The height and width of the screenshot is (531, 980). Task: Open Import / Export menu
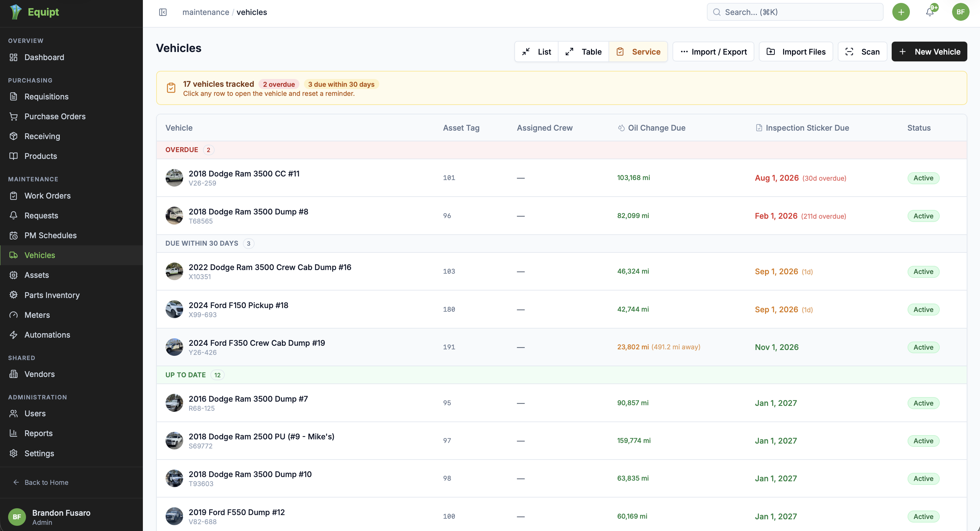point(713,51)
